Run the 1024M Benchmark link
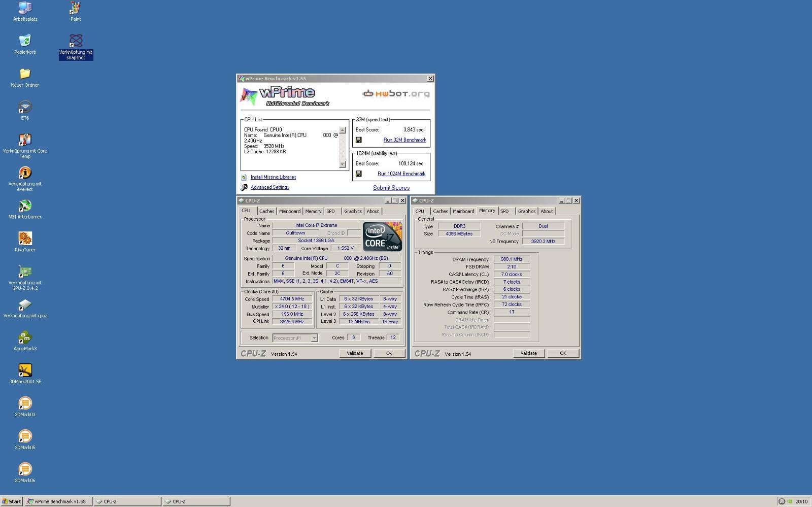The width and height of the screenshot is (812, 507). coord(401,174)
